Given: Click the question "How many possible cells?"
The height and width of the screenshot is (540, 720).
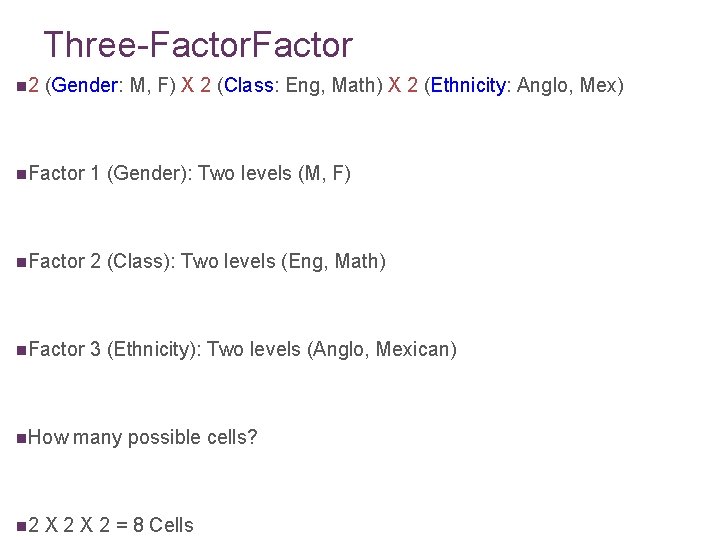Looking at the screenshot, I should click(143, 438).
